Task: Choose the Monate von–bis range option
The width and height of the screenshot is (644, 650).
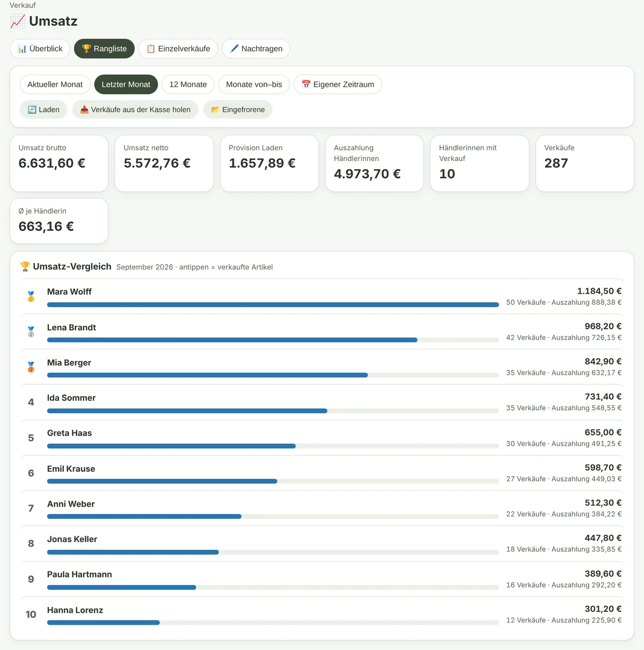Action: [x=254, y=84]
